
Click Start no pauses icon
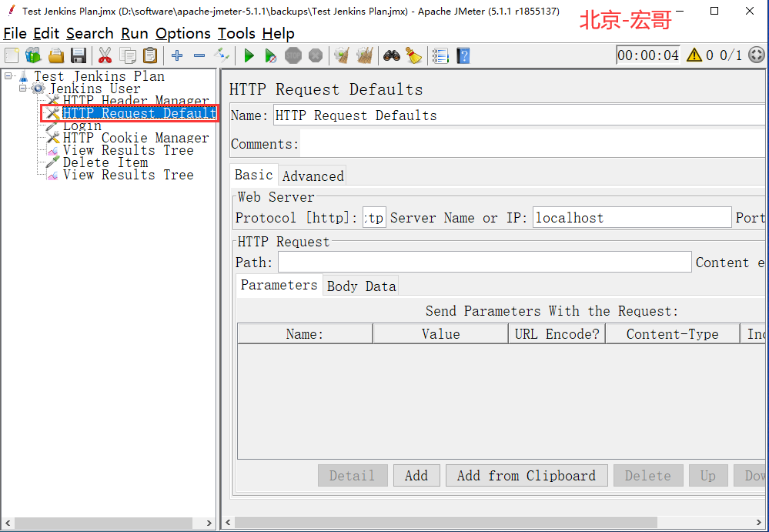(x=271, y=55)
